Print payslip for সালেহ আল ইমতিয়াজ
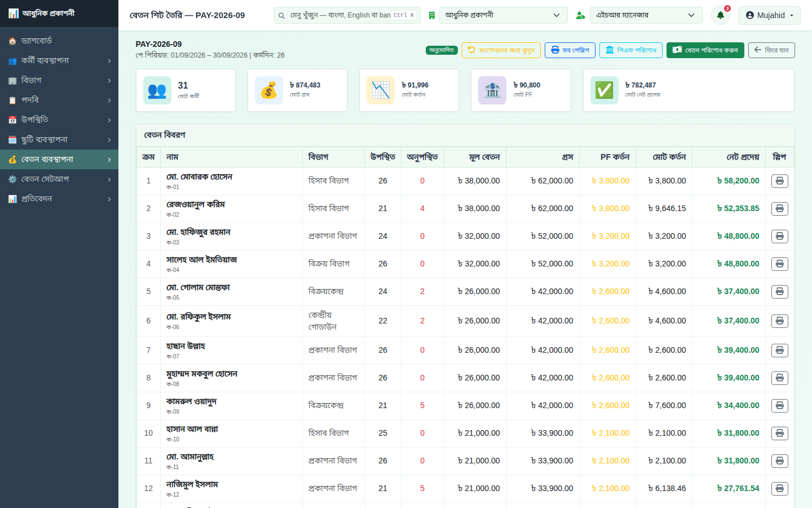Image resolution: width=812 pixels, height=508 pixels. (x=779, y=264)
